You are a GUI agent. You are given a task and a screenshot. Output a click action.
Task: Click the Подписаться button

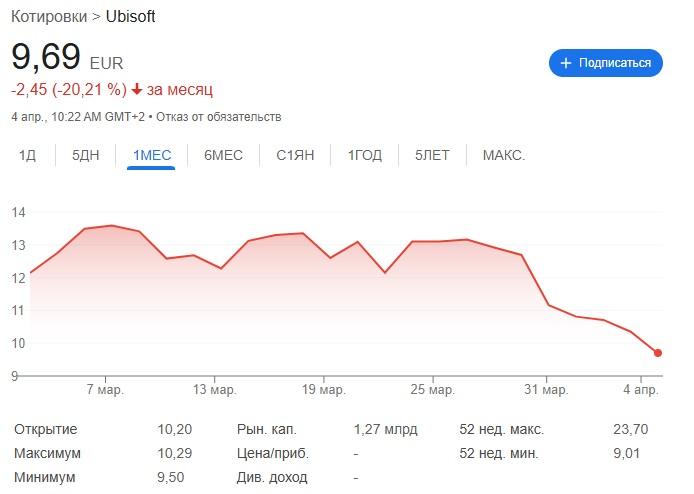pos(606,63)
